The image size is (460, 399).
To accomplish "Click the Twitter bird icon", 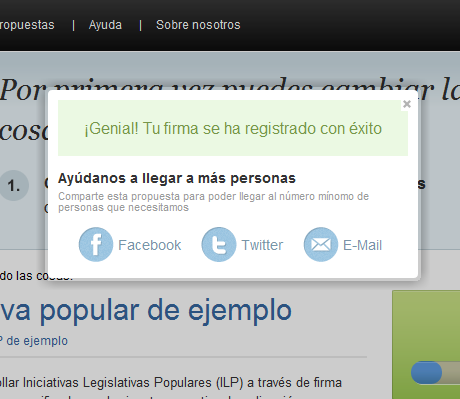I will [x=219, y=244].
